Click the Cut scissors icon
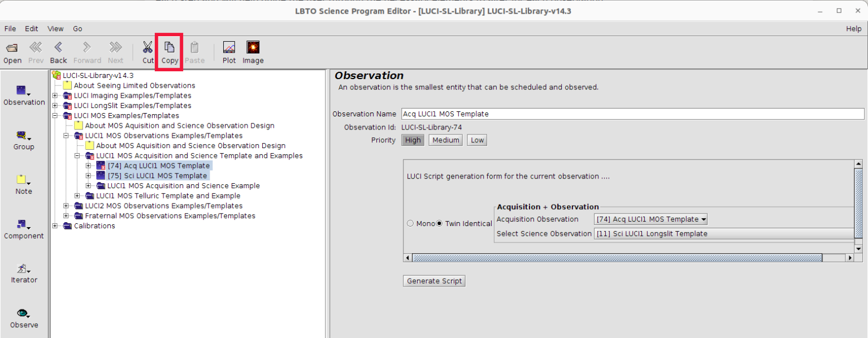 [147, 48]
